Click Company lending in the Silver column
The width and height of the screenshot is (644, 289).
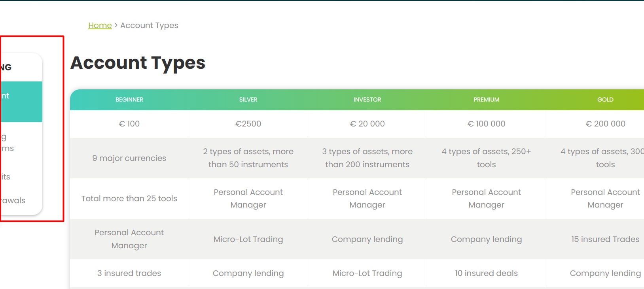[x=248, y=273]
